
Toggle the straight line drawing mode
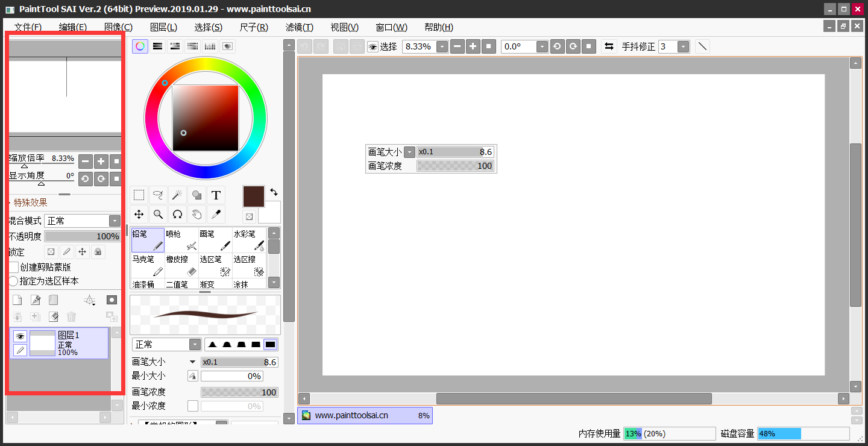pos(702,46)
